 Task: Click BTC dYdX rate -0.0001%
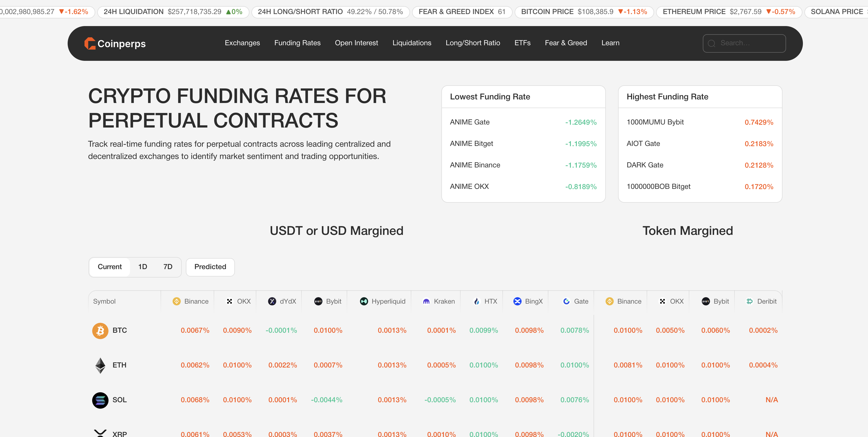[281, 330]
